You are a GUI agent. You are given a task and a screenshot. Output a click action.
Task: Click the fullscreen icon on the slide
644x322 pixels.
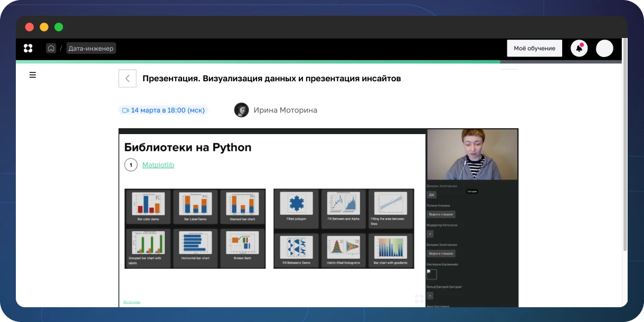pyautogui.click(x=419, y=299)
